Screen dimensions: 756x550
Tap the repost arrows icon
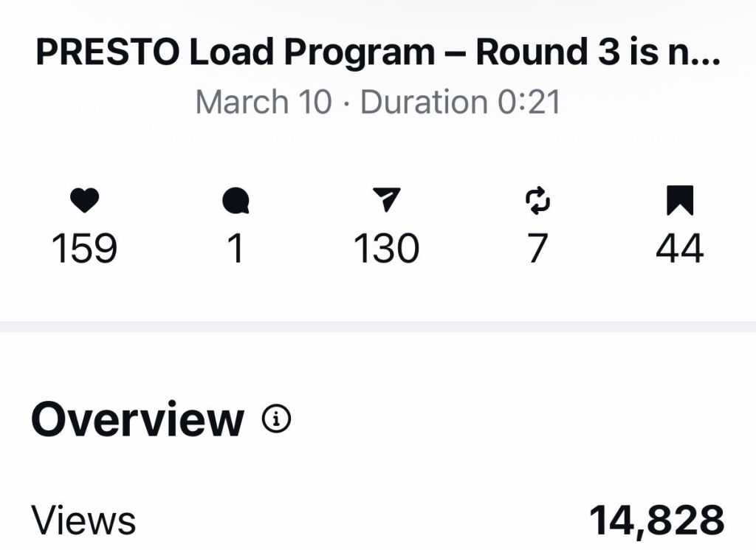[537, 200]
